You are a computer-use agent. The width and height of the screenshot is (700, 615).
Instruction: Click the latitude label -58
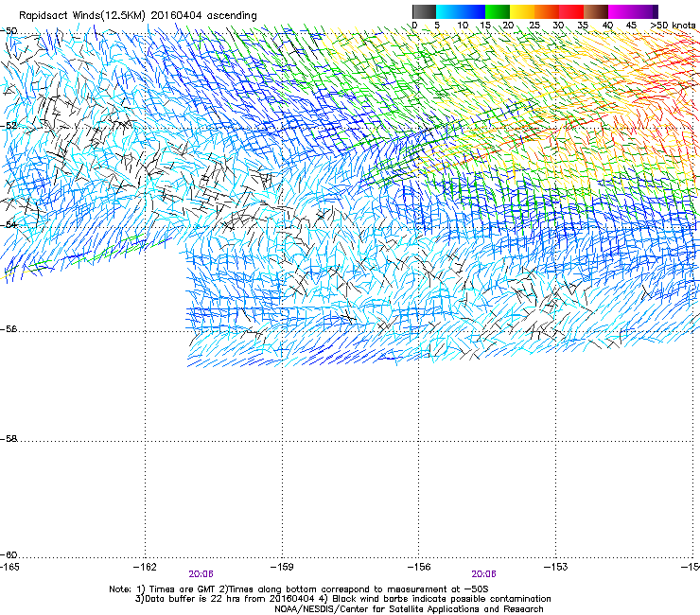click(9, 439)
